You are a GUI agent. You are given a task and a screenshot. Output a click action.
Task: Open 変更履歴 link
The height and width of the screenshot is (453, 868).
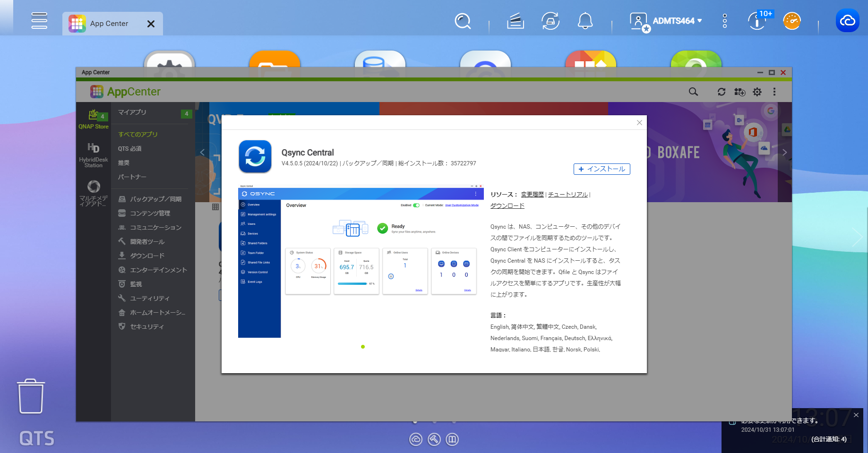532,195
